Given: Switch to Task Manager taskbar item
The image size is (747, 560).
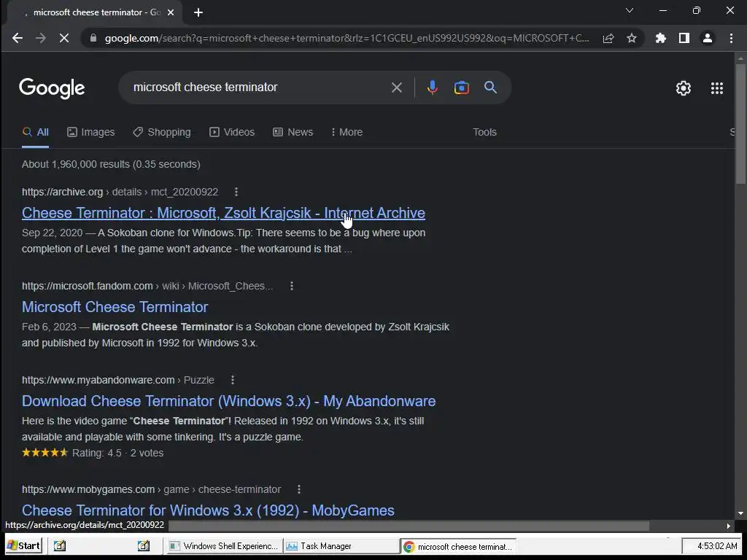Looking at the screenshot, I should coord(341,545).
